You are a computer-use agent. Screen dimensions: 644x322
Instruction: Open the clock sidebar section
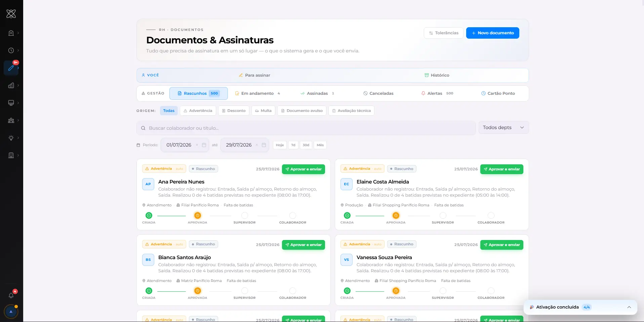point(11,50)
